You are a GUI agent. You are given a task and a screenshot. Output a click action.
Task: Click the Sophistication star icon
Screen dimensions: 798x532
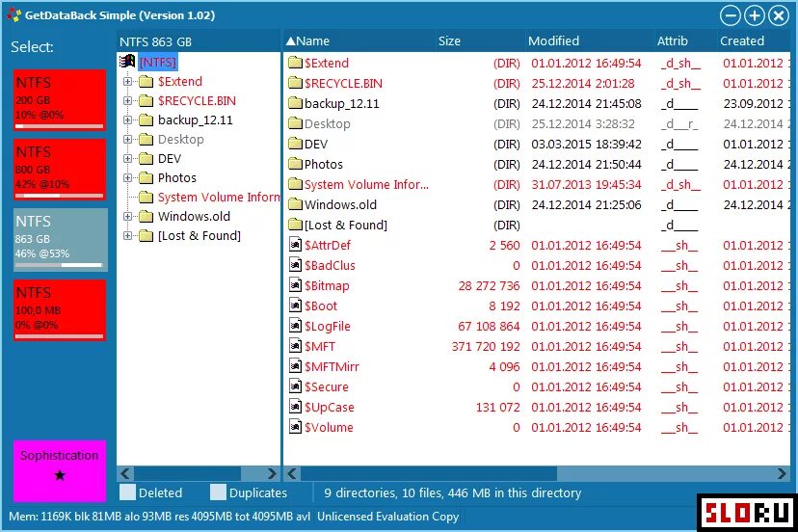(x=60, y=475)
